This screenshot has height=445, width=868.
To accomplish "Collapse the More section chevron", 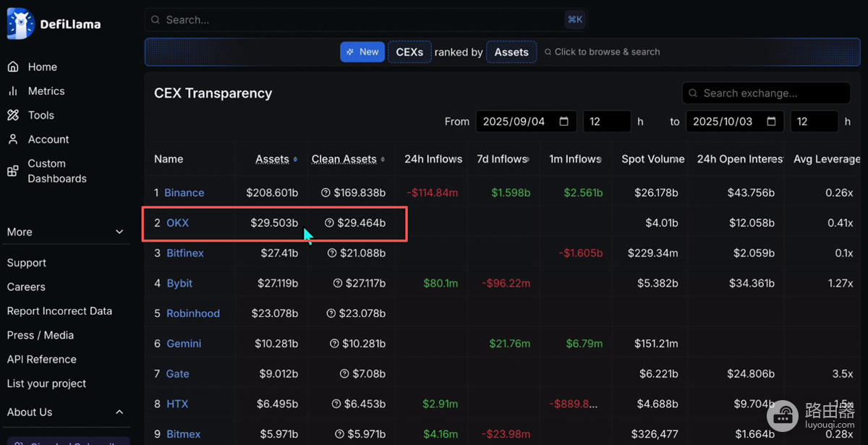I will [119, 232].
